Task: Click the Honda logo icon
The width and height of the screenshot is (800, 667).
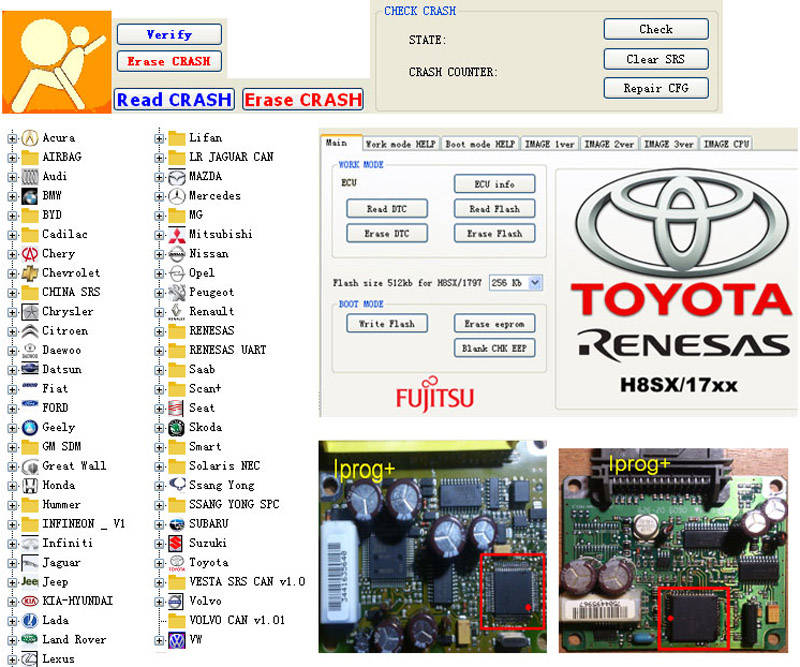Action: [x=30, y=485]
